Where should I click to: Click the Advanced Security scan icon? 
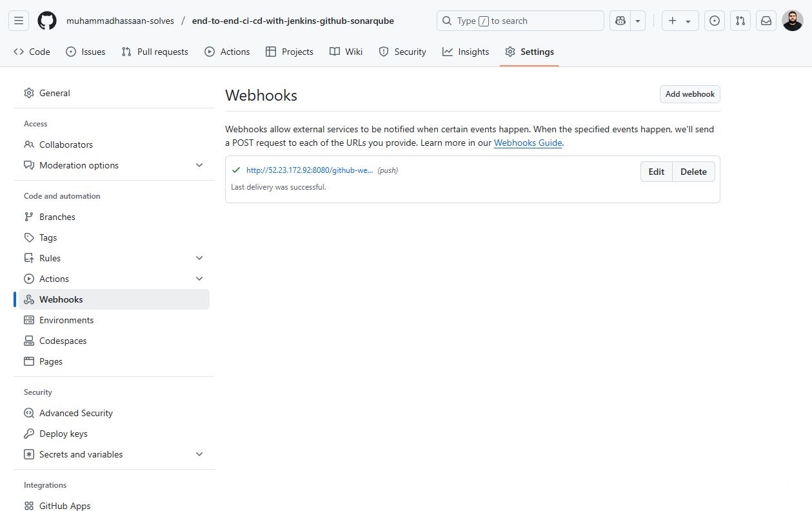29,413
